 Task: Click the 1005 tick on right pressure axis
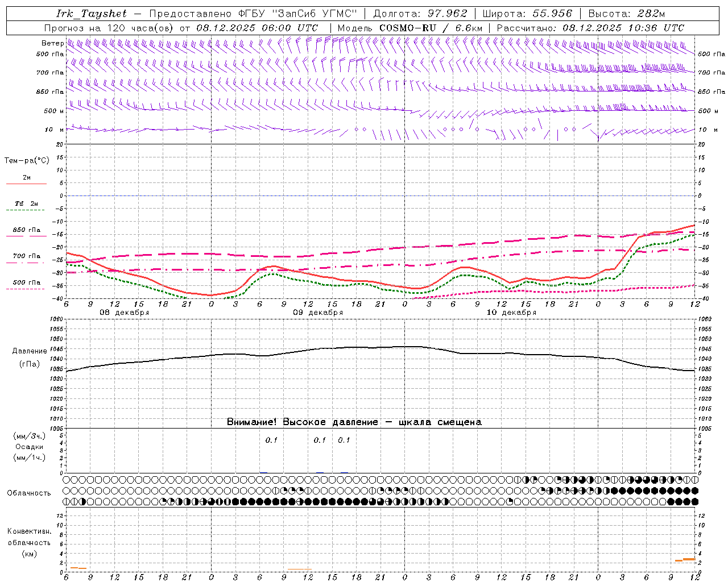[705, 428]
